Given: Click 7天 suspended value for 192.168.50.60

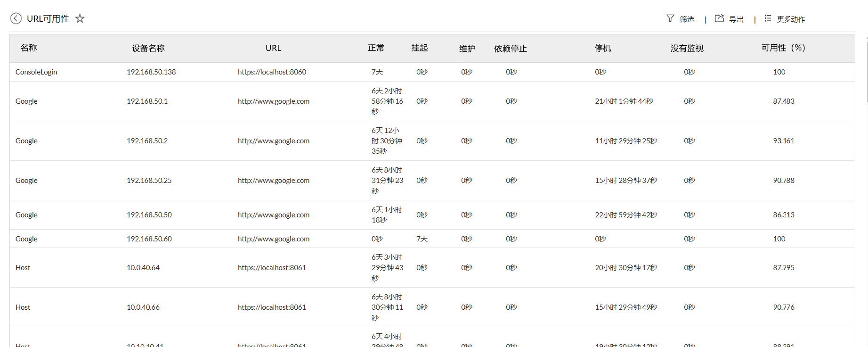Looking at the screenshot, I should point(422,239).
